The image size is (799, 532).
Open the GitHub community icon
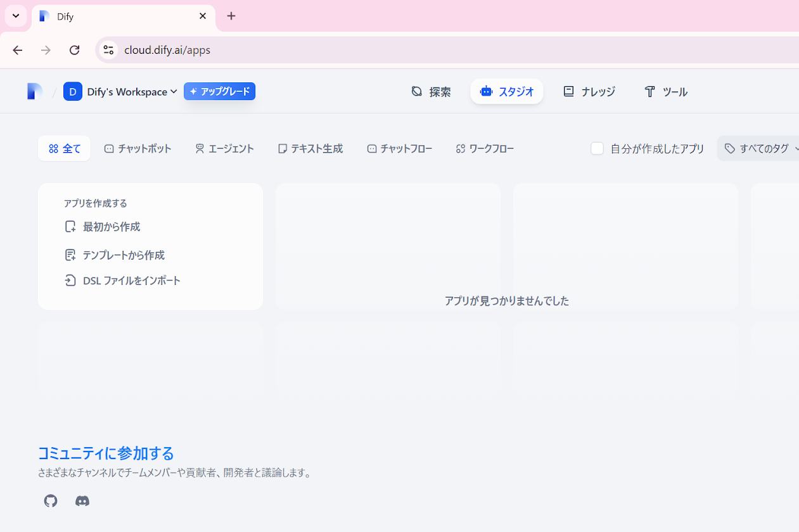click(x=51, y=501)
